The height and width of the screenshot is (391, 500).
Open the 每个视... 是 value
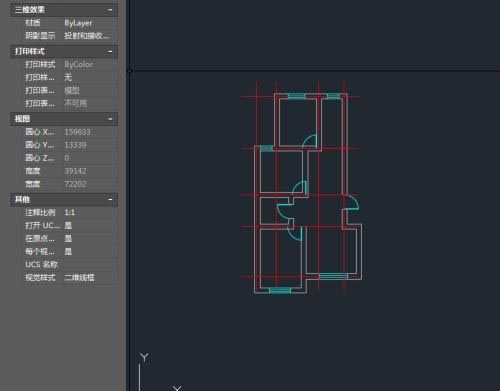pos(90,251)
